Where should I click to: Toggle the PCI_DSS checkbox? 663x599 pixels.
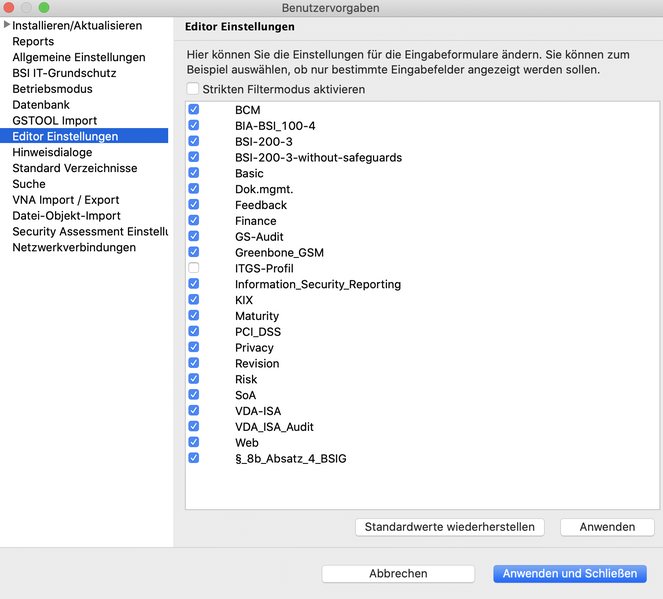(x=194, y=331)
